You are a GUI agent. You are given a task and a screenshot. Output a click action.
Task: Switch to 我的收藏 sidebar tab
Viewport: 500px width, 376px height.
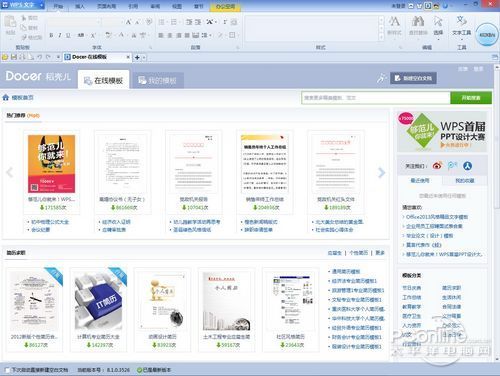click(465, 180)
